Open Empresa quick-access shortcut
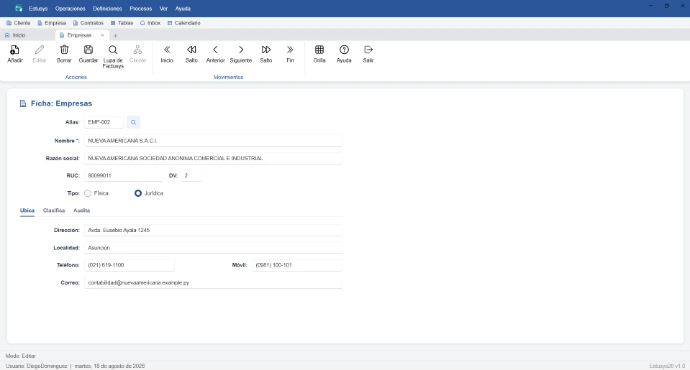Image resolution: width=690 pixels, height=370 pixels. point(51,23)
